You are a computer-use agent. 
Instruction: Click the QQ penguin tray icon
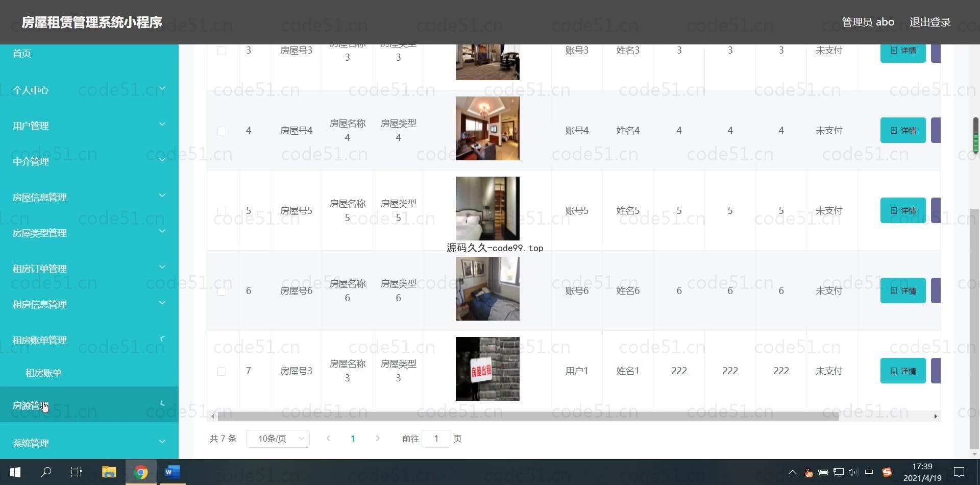[808, 472]
